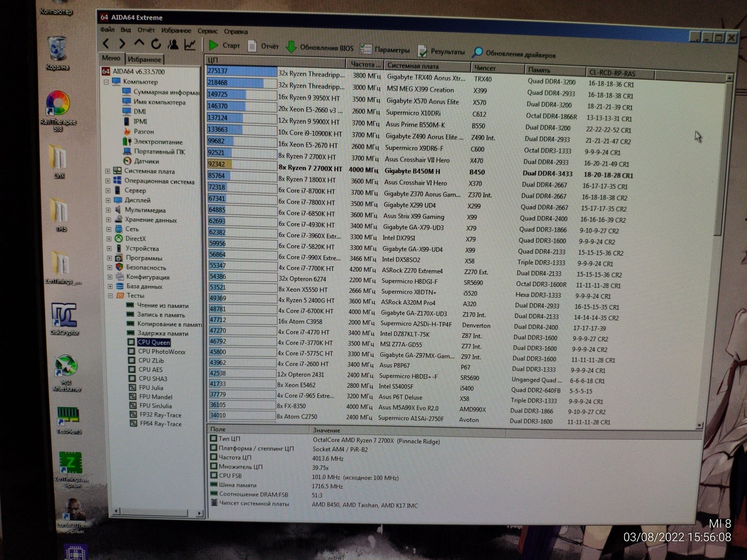Image resolution: width=747 pixels, height=560 pixels.
Task: Sort by the Чипсет column header
Action: (497, 68)
